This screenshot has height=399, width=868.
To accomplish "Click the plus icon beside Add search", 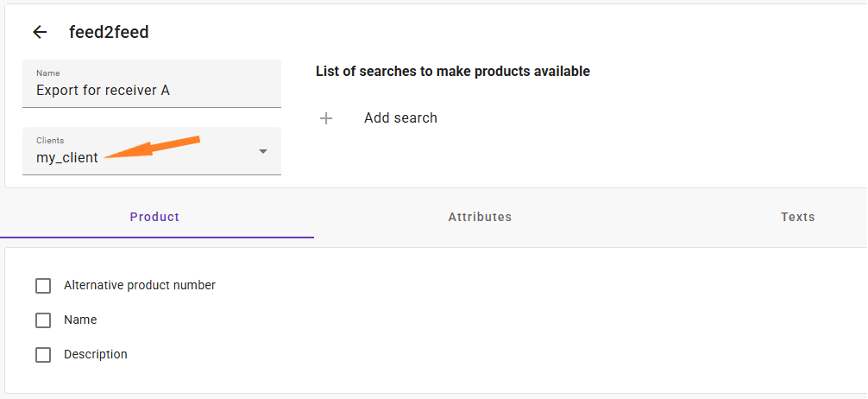I will [x=326, y=118].
